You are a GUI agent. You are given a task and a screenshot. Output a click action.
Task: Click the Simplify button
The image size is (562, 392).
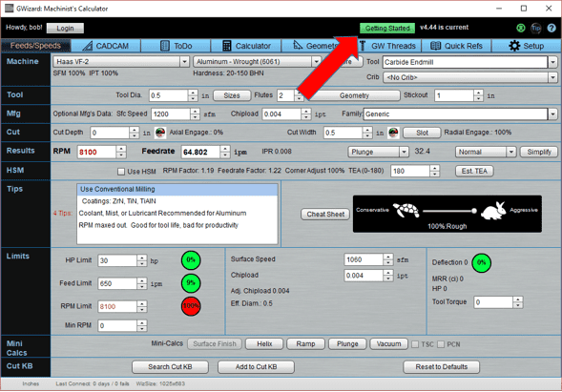tap(539, 152)
